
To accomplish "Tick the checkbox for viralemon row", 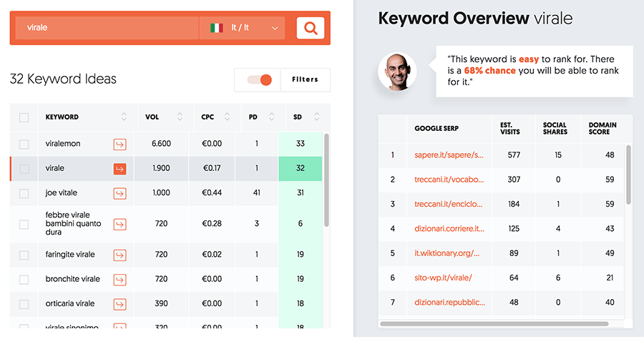I will coord(24,145).
